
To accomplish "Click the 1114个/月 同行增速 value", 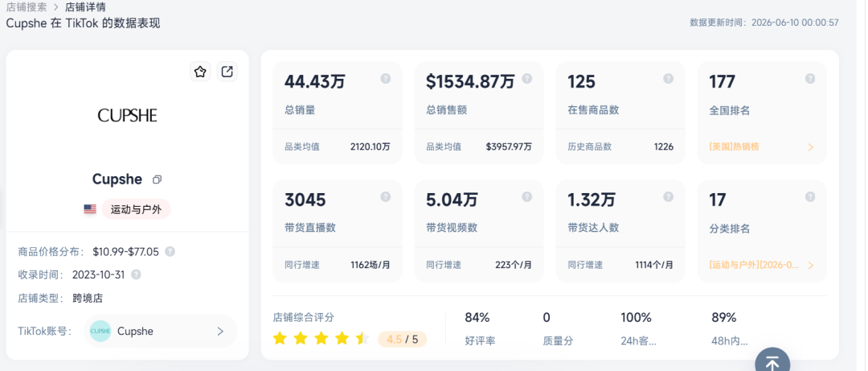I will point(654,265).
